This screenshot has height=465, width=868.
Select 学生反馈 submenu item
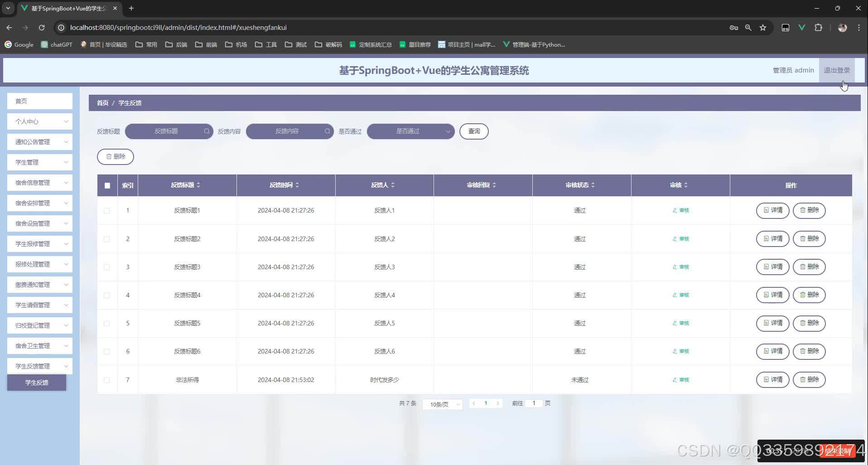(x=37, y=383)
